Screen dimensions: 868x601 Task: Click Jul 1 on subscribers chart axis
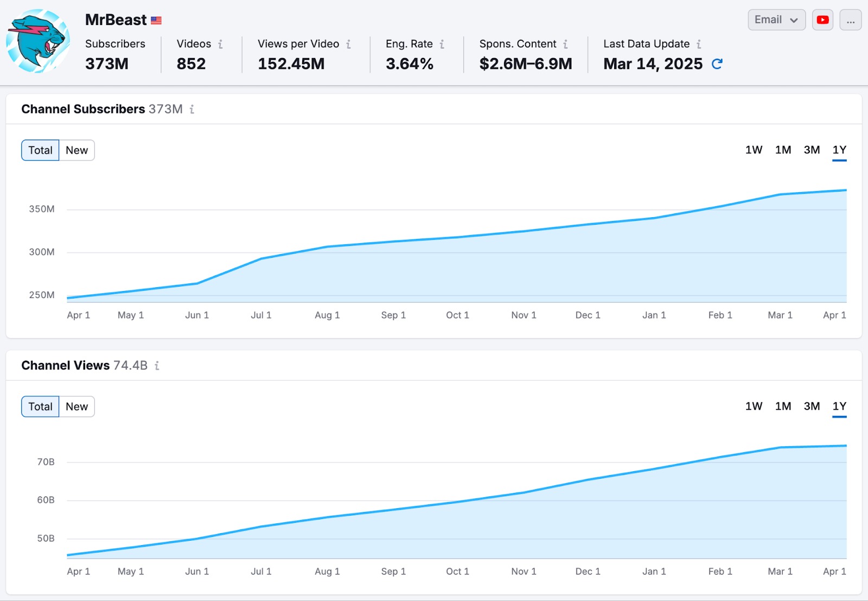point(261,315)
